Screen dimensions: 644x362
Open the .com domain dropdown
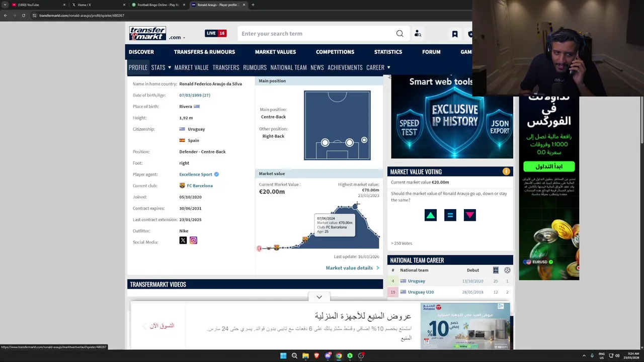coord(177,37)
